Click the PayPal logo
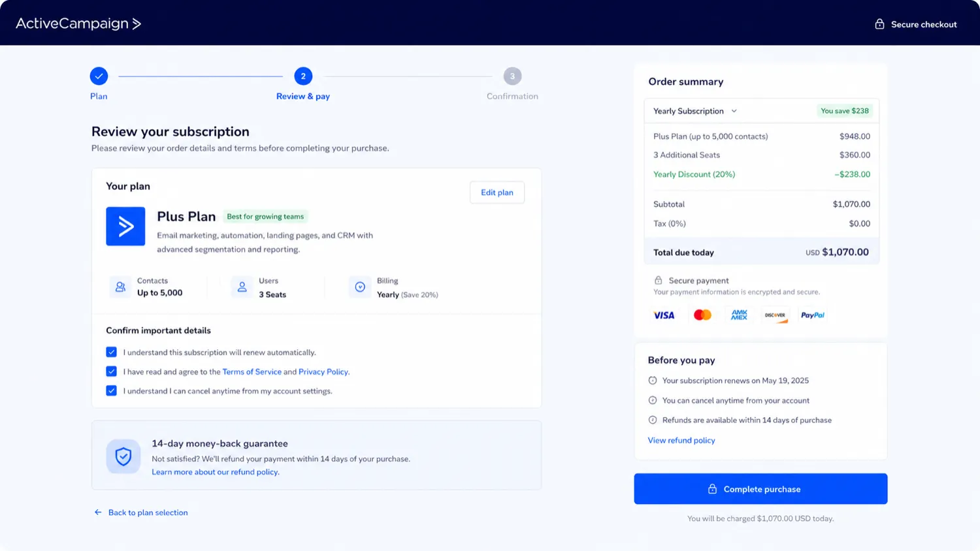Image resolution: width=980 pixels, height=551 pixels. click(813, 315)
